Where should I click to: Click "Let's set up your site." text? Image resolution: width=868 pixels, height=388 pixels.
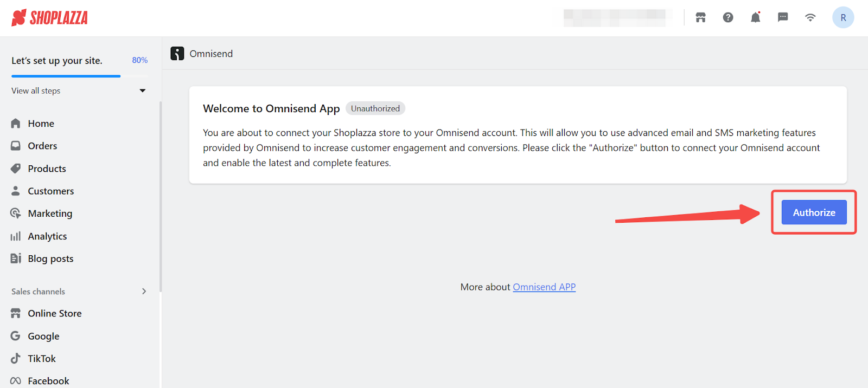pyautogui.click(x=57, y=61)
